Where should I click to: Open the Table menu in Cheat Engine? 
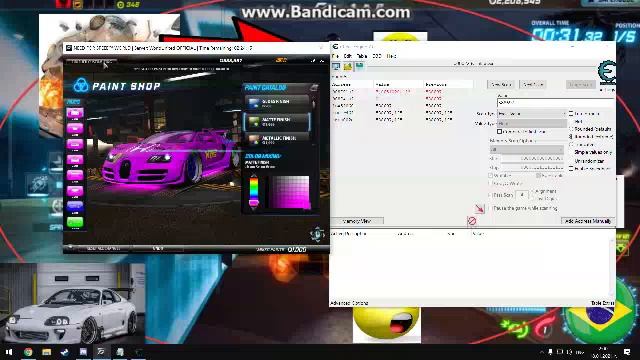pos(362,56)
